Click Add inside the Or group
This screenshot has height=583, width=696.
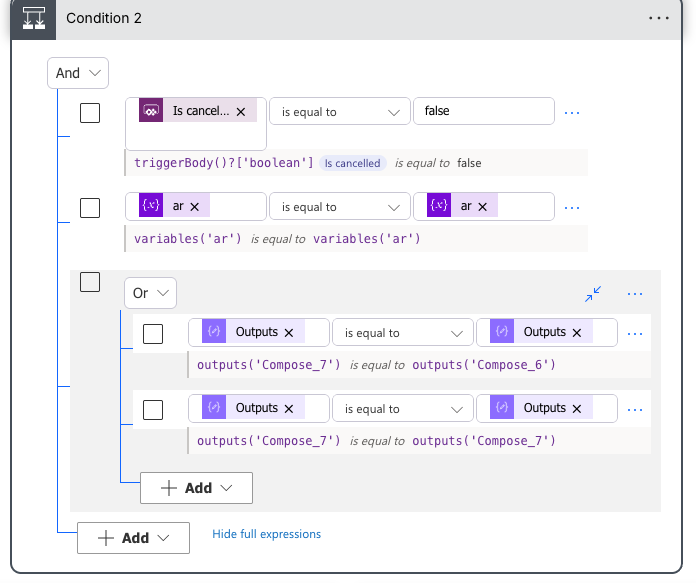[196, 488]
